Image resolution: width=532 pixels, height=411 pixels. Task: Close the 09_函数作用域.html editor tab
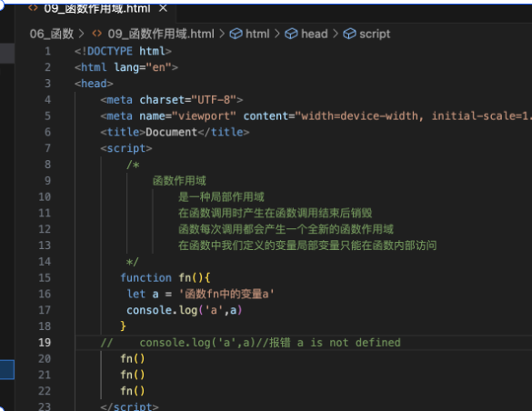point(163,8)
